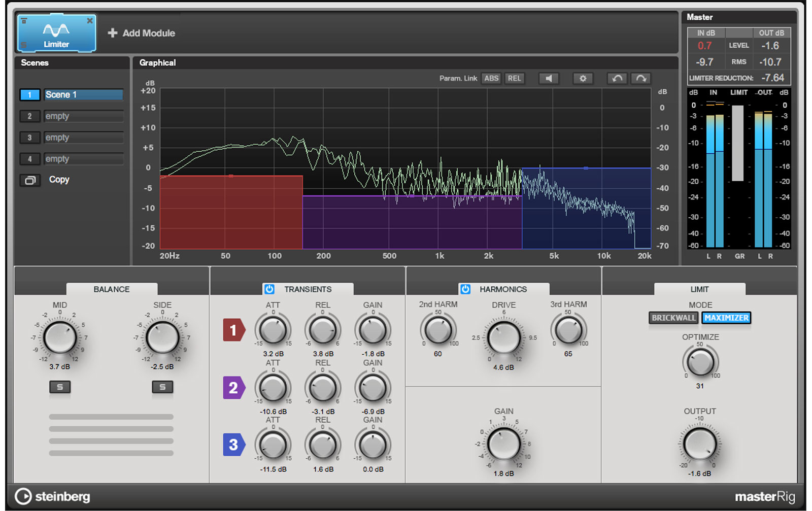Image resolution: width=812 pixels, height=511 pixels.
Task: Click the empty name field of scene 2
Action: point(83,116)
